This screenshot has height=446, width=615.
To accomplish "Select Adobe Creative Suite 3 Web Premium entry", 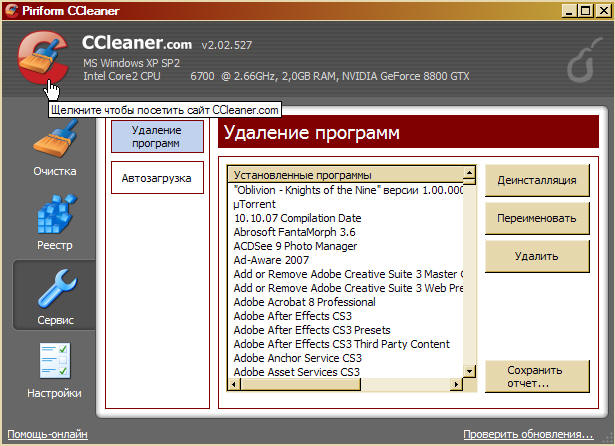I will point(346,288).
